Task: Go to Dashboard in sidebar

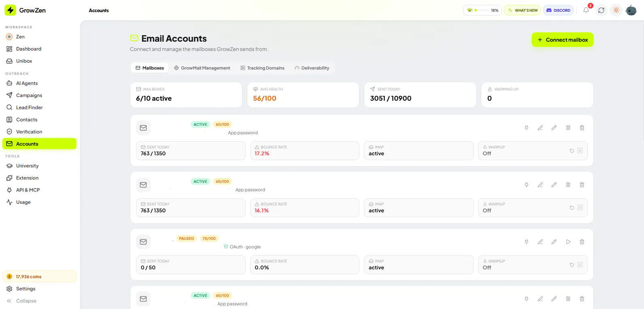Action: pyautogui.click(x=39, y=49)
